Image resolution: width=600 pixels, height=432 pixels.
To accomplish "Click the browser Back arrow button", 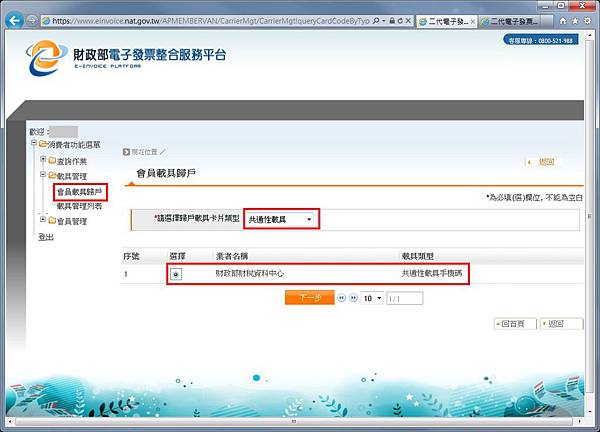I will tap(15, 20).
